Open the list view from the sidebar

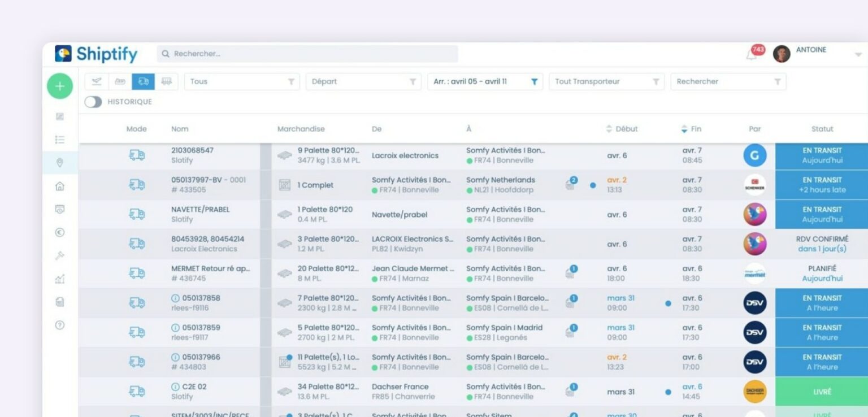pos(60,140)
